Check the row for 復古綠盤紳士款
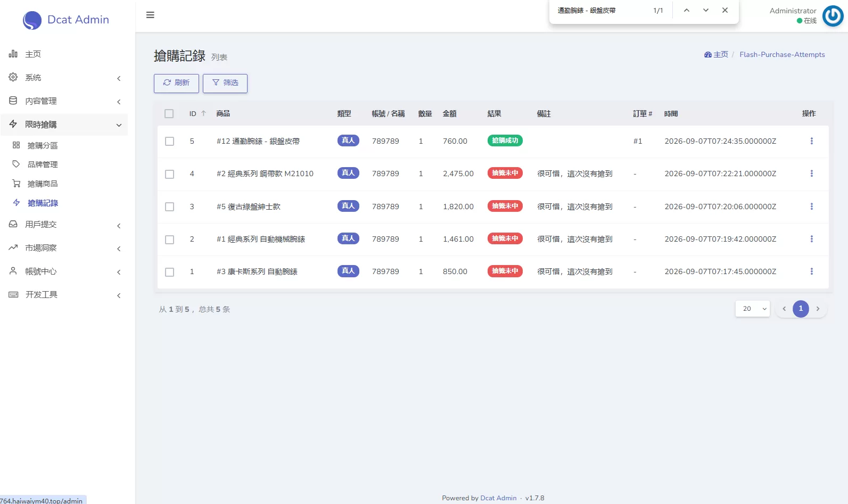The width and height of the screenshot is (848, 504). coord(169,206)
